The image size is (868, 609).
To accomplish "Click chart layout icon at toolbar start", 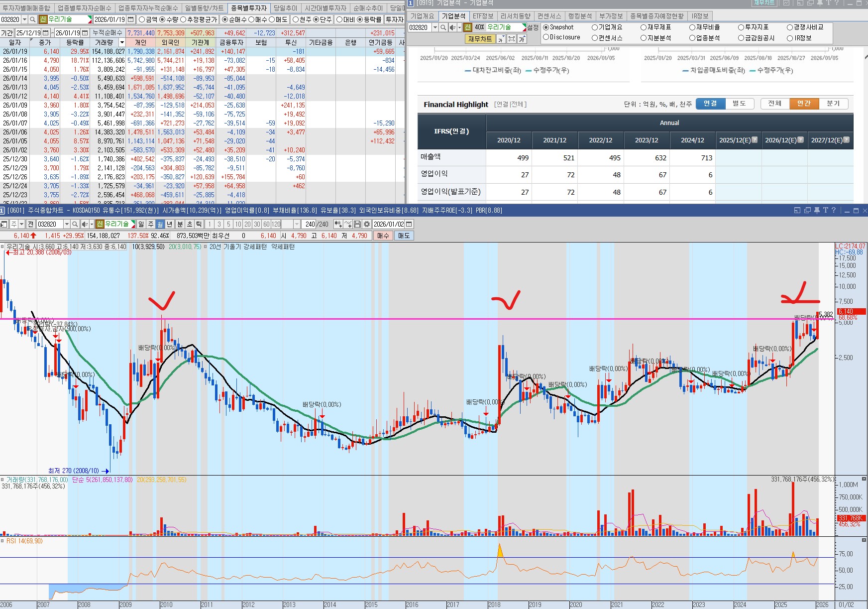I will pyautogui.click(x=4, y=224).
